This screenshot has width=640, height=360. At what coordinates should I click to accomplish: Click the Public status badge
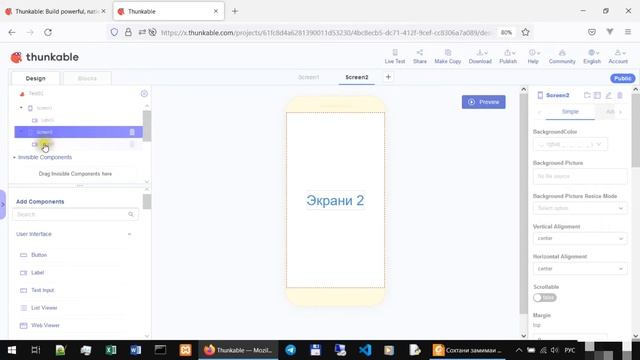click(x=622, y=78)
